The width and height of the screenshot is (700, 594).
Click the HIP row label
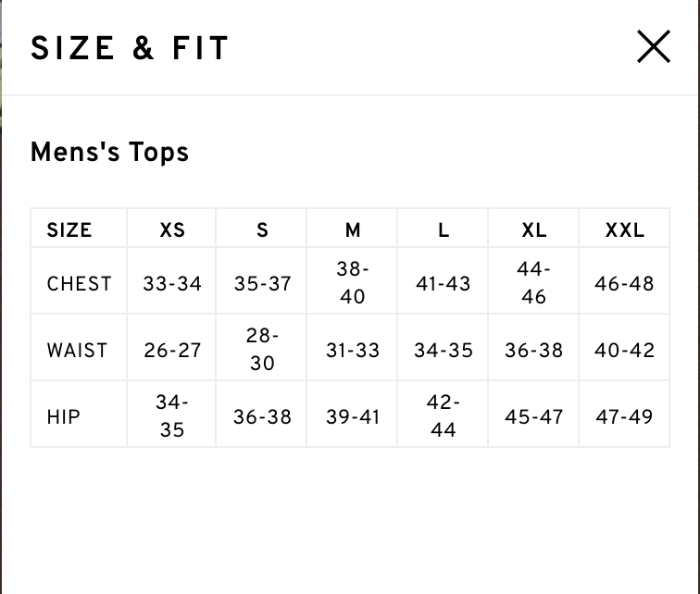pos(63,417)
